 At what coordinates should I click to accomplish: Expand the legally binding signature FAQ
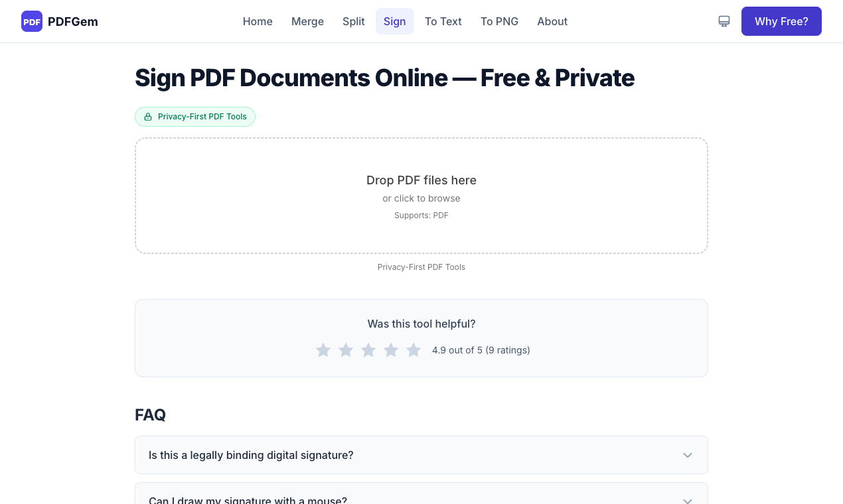[421, 455]
